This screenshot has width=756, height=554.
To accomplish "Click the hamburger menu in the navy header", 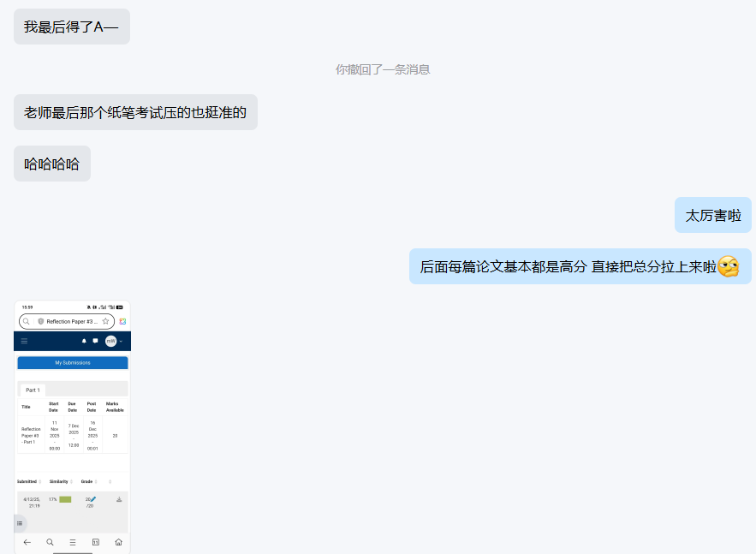I will pyautogui.click(x=24, y=341).
